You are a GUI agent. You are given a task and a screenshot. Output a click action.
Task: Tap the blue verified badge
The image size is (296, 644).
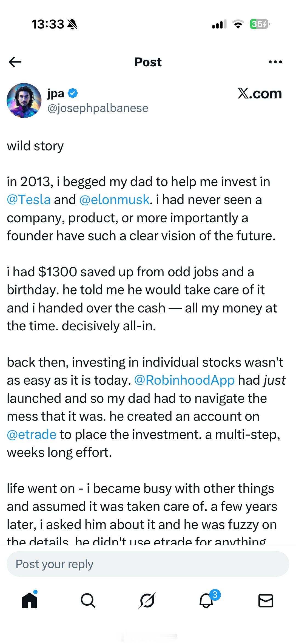[x=73, y=93]
